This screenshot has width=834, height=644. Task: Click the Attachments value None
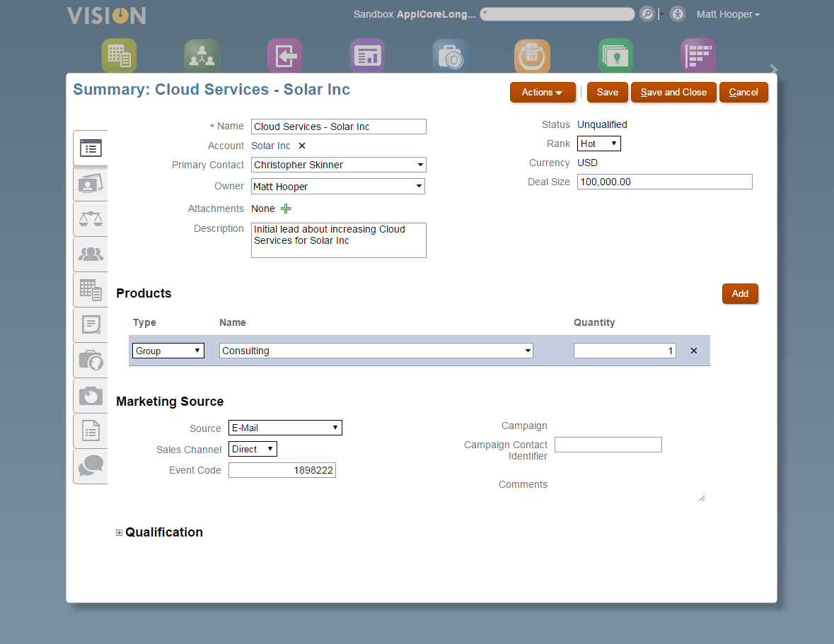coord(262,209)
